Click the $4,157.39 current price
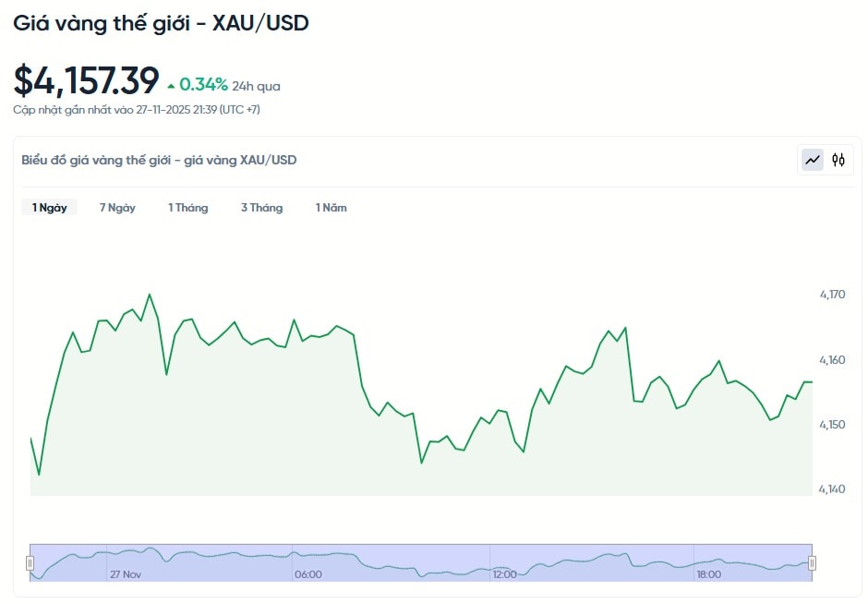The image size is (868, 604). tap(86, 81)
